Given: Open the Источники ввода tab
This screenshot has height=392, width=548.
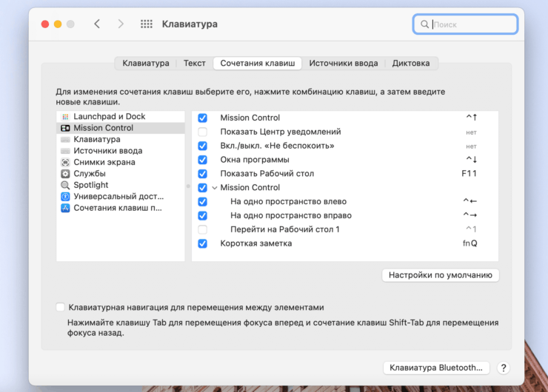Looking at the screenshot, I should pos(343,63).
